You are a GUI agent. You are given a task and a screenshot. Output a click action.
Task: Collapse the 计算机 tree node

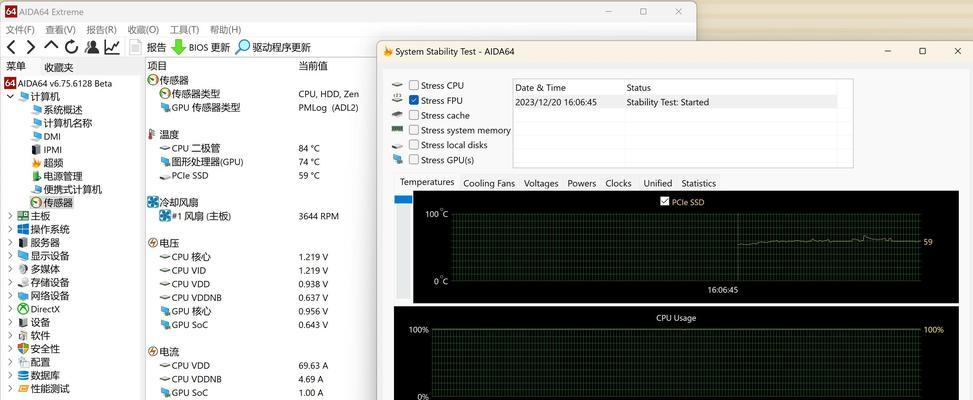[10, 97]
